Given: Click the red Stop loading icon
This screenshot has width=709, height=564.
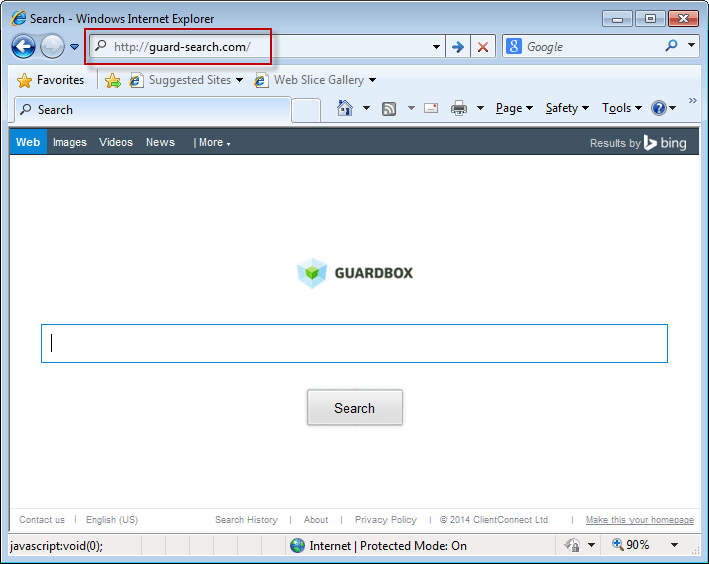Looking at the screenshot, I should click(x=483, y=47).
